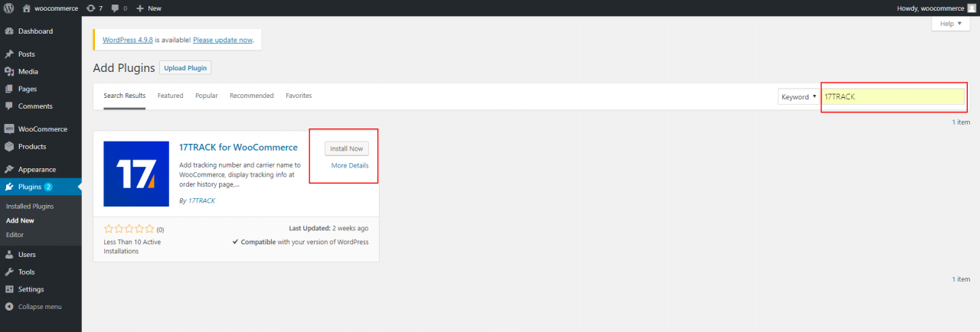Screen dimensions: 980x332
Task: Click Please update now link
Action: (222, 40)
